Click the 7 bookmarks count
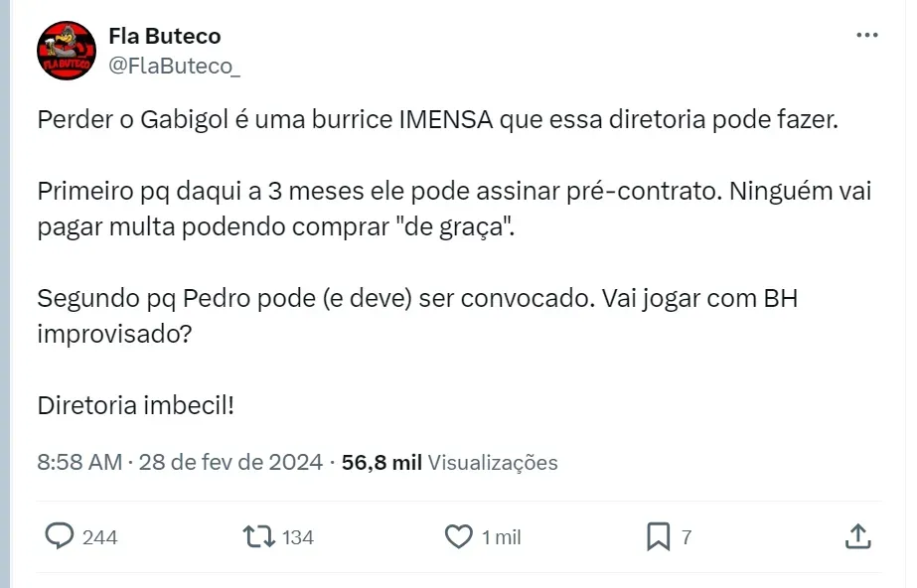Screen dimensions: 917x588 [x=686, y=537]
